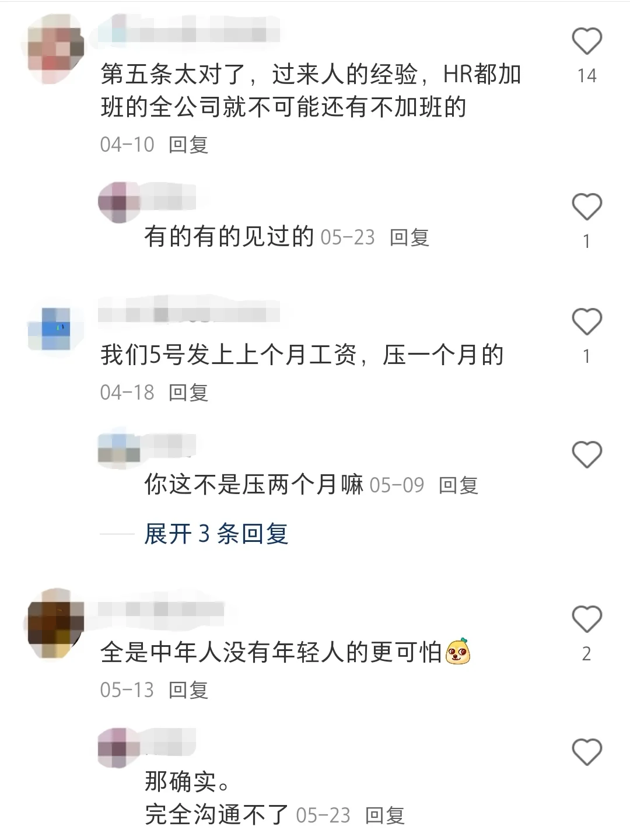This screenshot has height=840, width=630.
Task: Reply to the '完全沟通不了' comment
Action: [x=385, y=815]
